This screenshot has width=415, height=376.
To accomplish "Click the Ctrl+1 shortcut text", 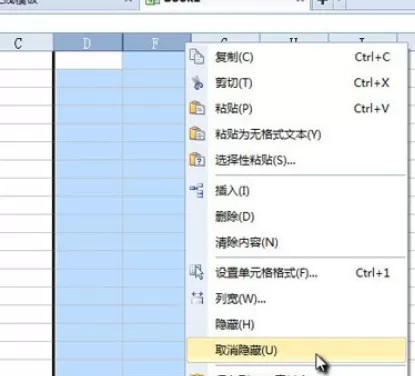I will pyautogui.click(x=372, y=273).
